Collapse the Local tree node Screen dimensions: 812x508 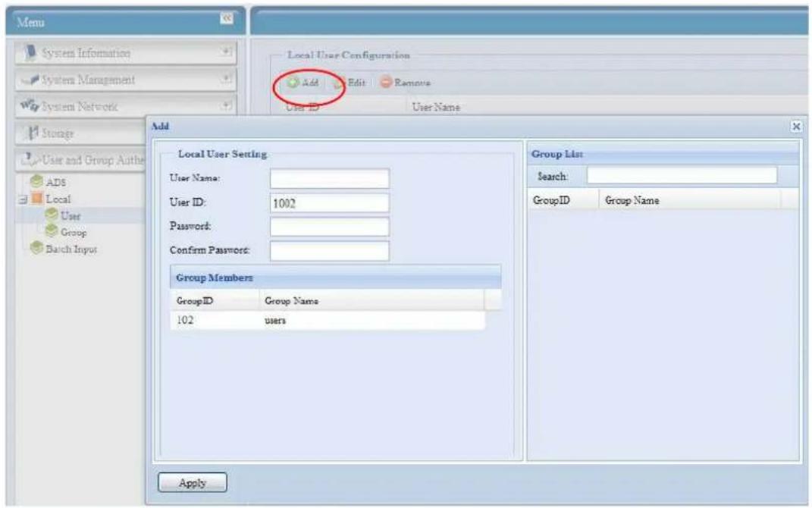click(x=23, y=199)
